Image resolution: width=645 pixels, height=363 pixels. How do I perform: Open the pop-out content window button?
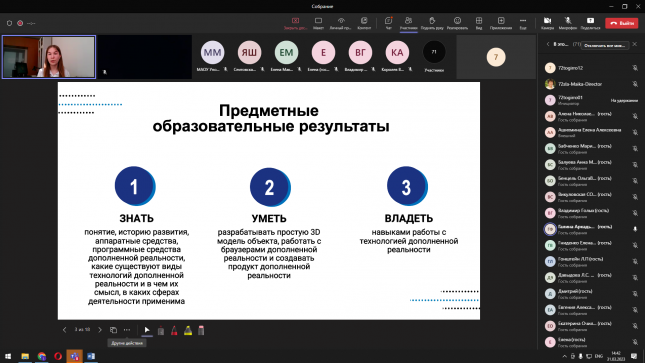(x=364, y=23)
